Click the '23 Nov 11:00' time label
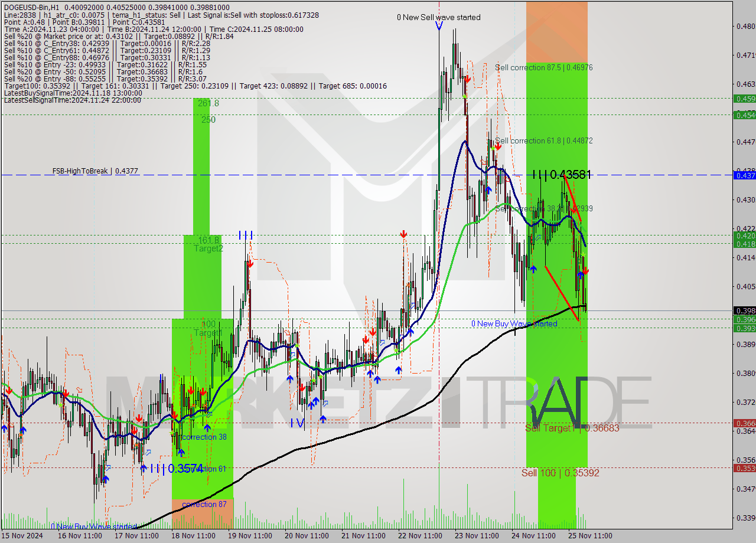Viewport: 756px width, 543px height. [x=476, y=536]
